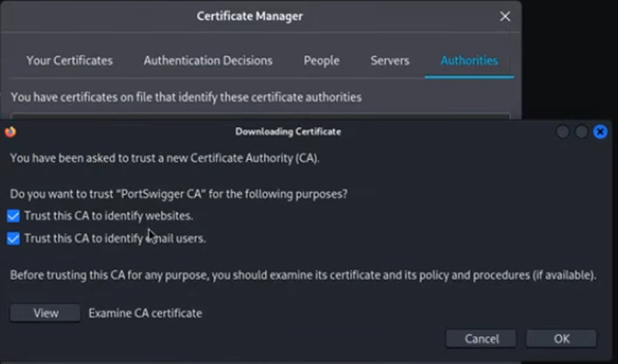This screenshot has height=364, width=618.
Task: Cancel the Downloading Certificate dialog
Action: click(x=481, y=339)
